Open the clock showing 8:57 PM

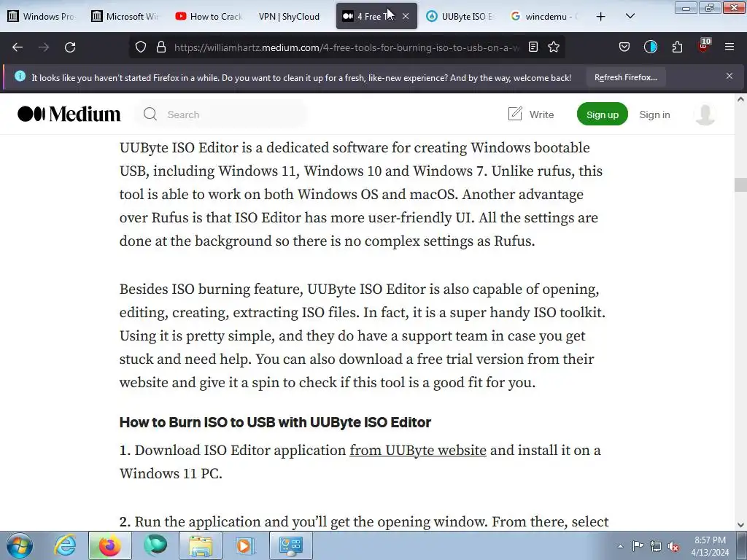(710, 545)
